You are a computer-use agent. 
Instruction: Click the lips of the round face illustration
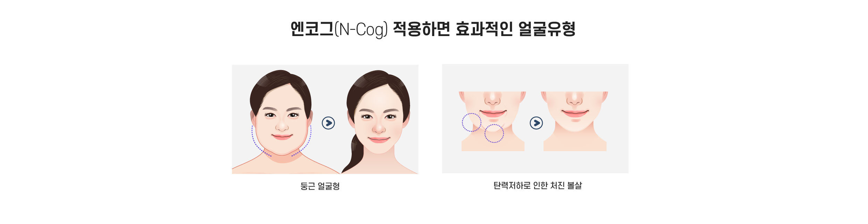click(x=282, y=137)
